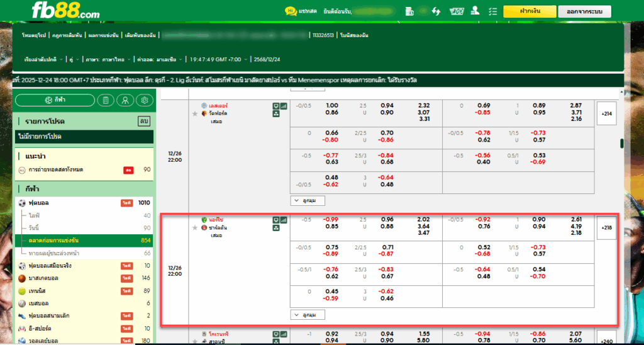Open the โบนัสของฉัน my bonus menu
Image resolution: width=644 pixels, height=345 pixels.
coord(354,35)
